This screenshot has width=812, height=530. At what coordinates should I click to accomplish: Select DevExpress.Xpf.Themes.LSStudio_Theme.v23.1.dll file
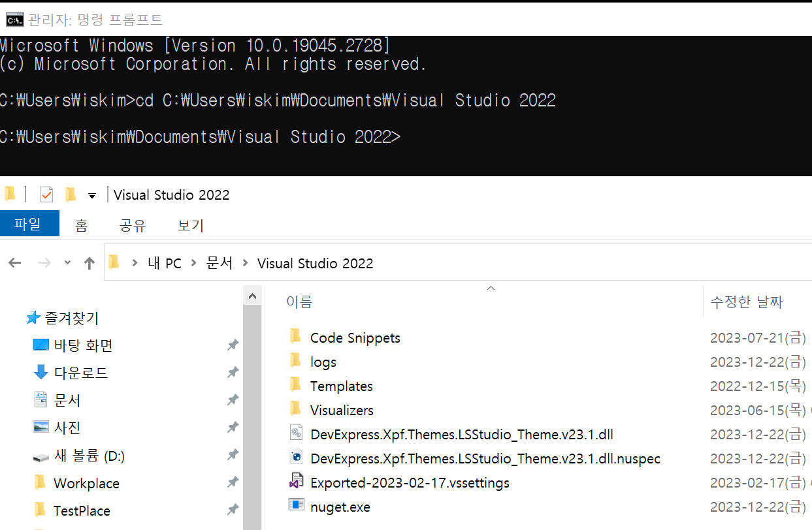coord(462,435)
